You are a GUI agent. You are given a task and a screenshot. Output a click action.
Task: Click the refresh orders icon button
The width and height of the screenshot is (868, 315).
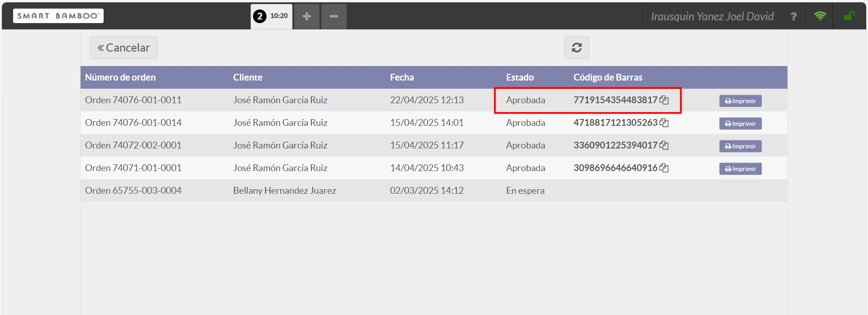(x=577, y=48)
